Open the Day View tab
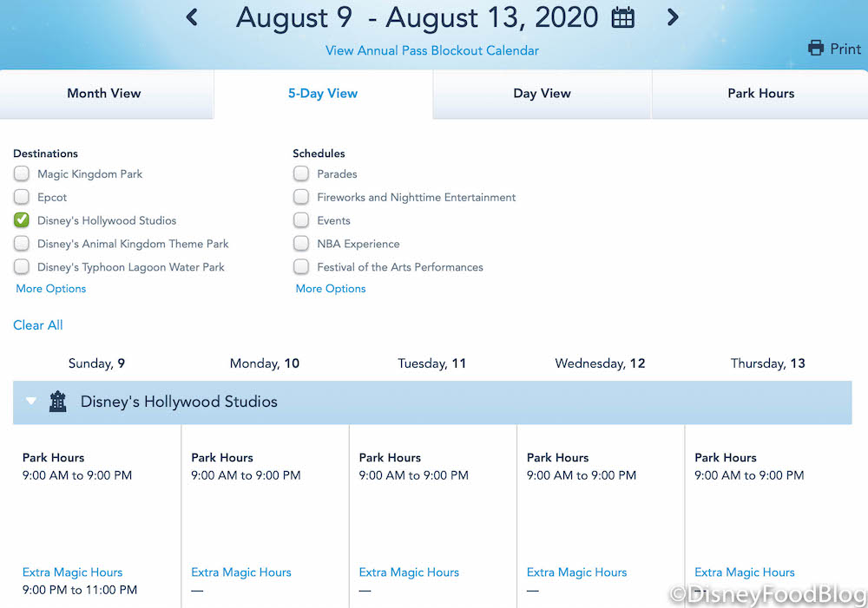Viewport: 868px width, 608px height. (542, 94)
